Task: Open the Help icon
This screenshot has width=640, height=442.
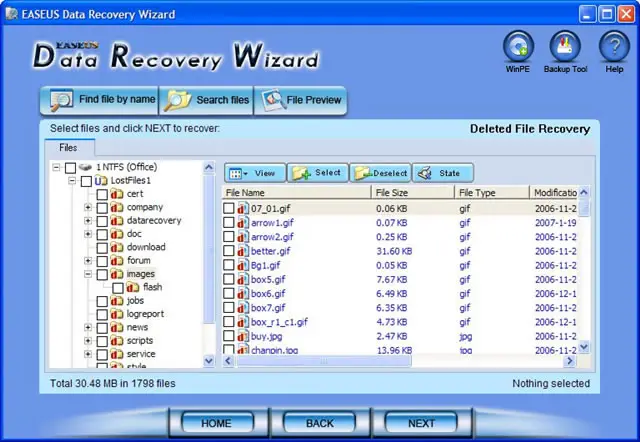Action: (614, 47)
